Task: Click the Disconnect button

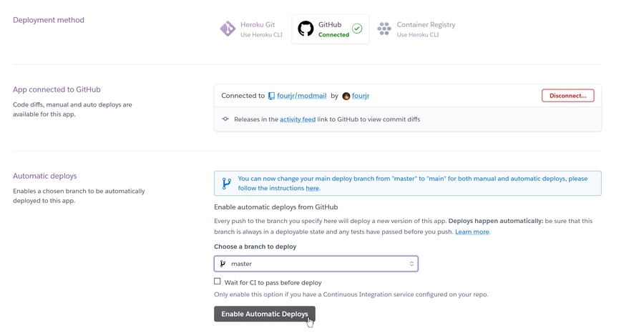Action: 567,96
